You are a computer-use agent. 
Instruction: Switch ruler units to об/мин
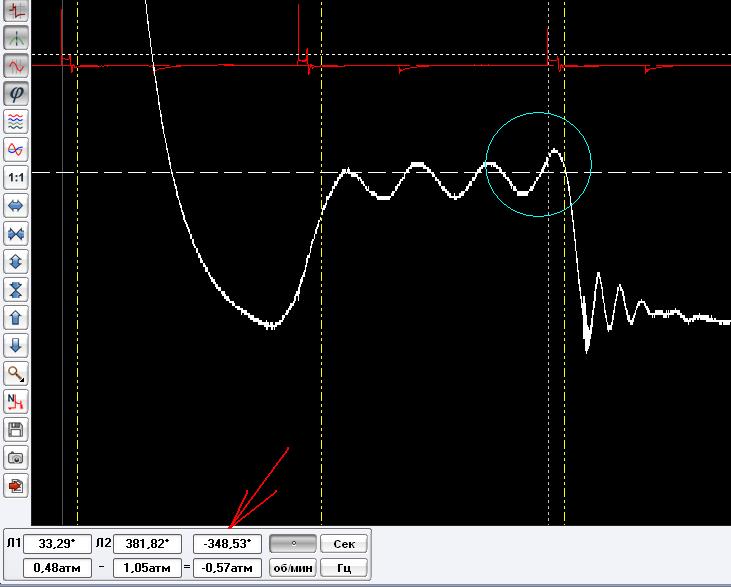(293, 568)
